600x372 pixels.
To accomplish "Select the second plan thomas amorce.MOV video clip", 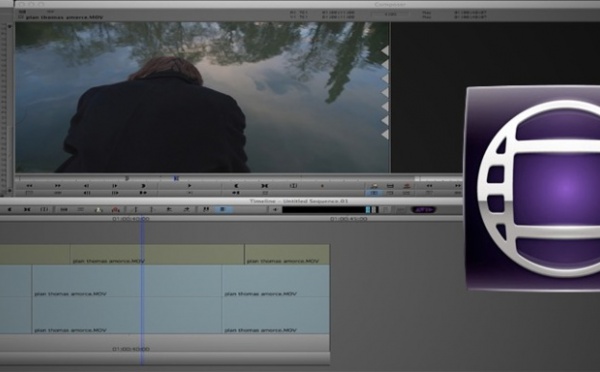I will (287, 255).
